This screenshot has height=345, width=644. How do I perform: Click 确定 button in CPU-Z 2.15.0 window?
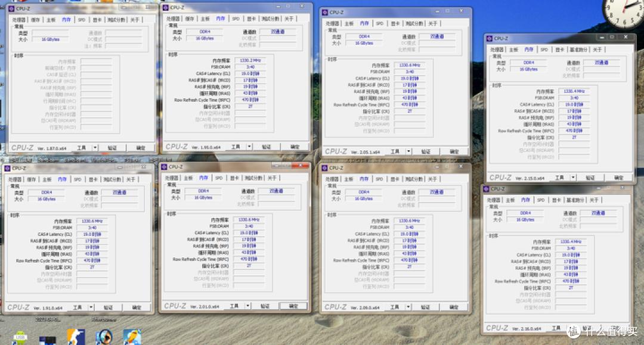coord(619,178)
